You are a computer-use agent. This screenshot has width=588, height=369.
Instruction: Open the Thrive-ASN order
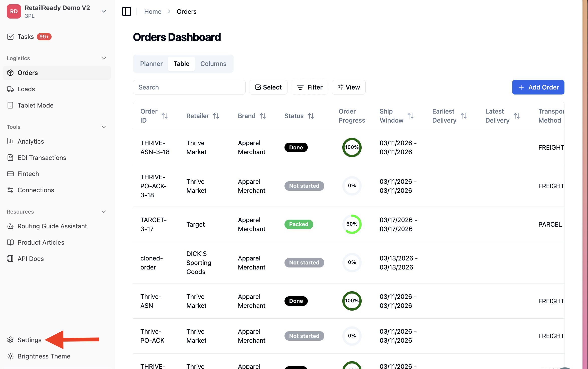pos(151,301)
